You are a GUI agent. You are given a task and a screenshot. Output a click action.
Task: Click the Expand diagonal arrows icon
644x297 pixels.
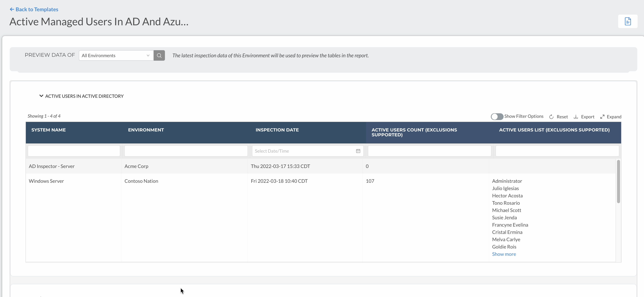(602, 117)
